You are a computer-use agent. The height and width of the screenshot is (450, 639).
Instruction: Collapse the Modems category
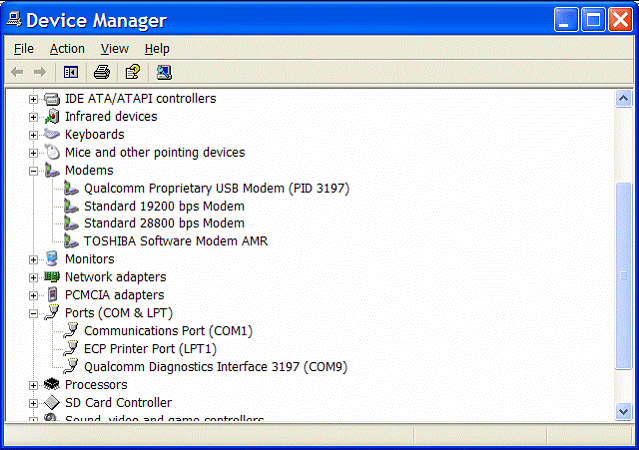coord(33,171)
